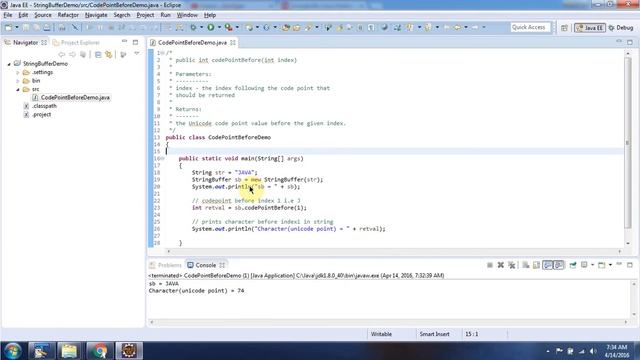Viewport: 640px width, 360px height.
Task: Toggle Show Console When Standard Error Changes
Action: [x=559, y=265]
